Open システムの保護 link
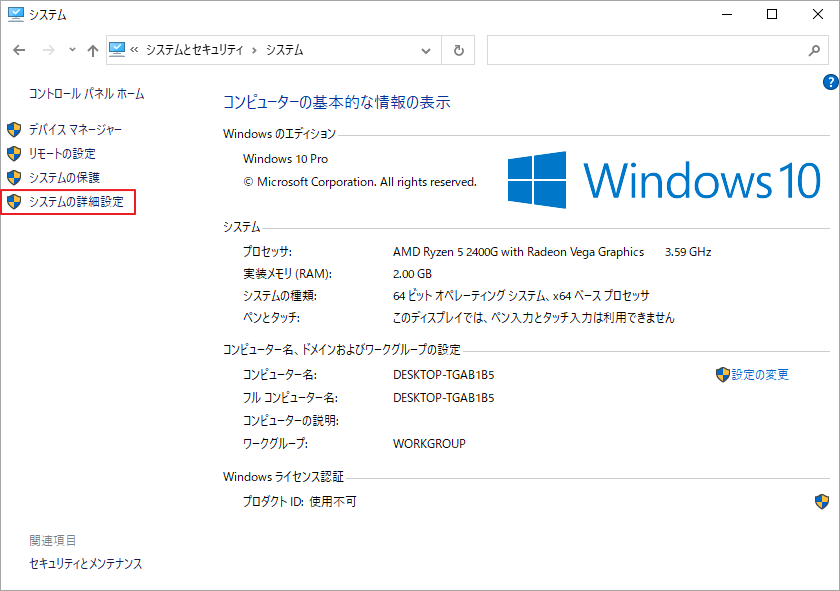Screen dimensions: 840x591 click(x=64, y=178)
